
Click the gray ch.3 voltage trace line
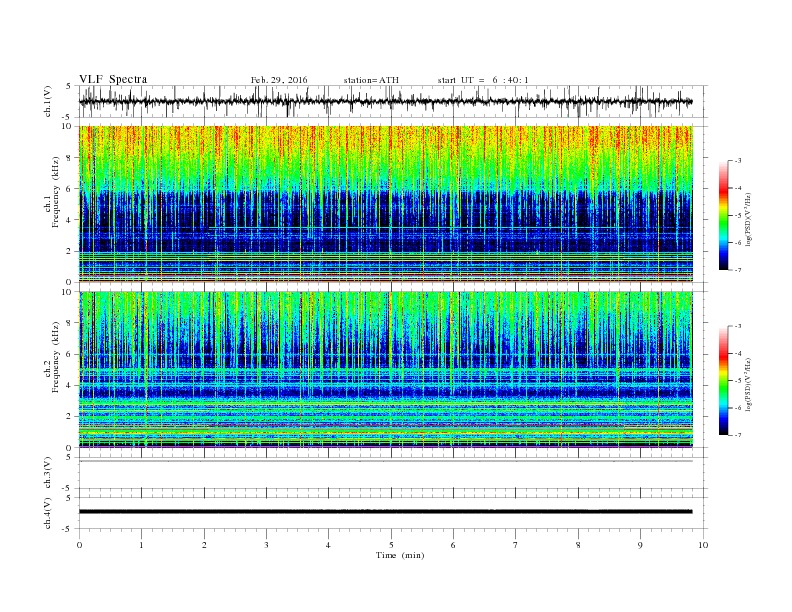385,461
